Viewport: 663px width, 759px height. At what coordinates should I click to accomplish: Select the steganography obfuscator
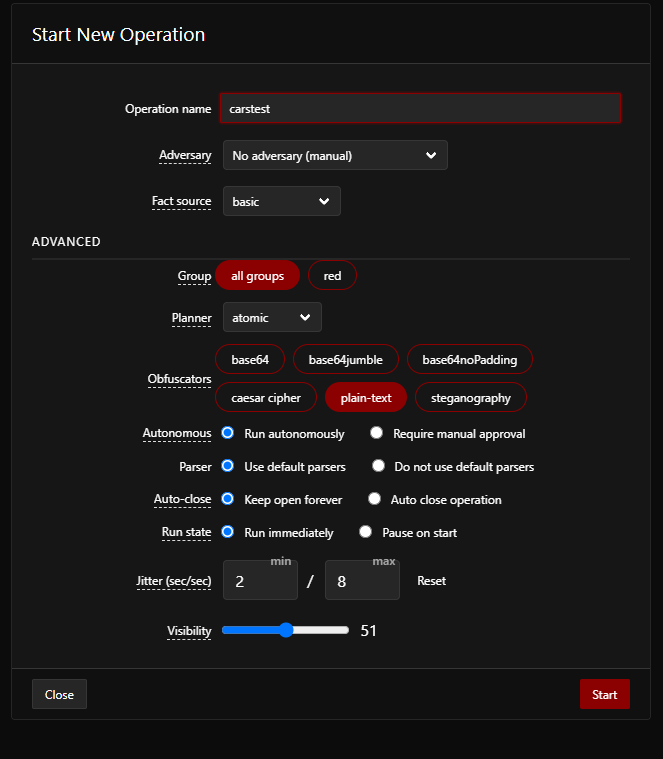click(470, 397)
